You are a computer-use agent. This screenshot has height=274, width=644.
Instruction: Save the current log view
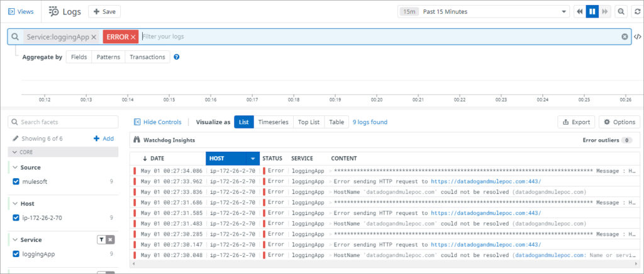[x=104, y=11]
